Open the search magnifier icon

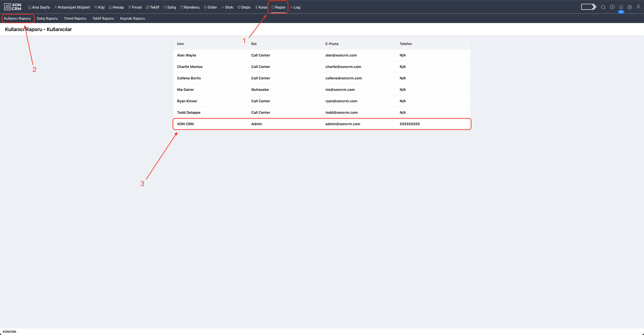tap(603, 7)
